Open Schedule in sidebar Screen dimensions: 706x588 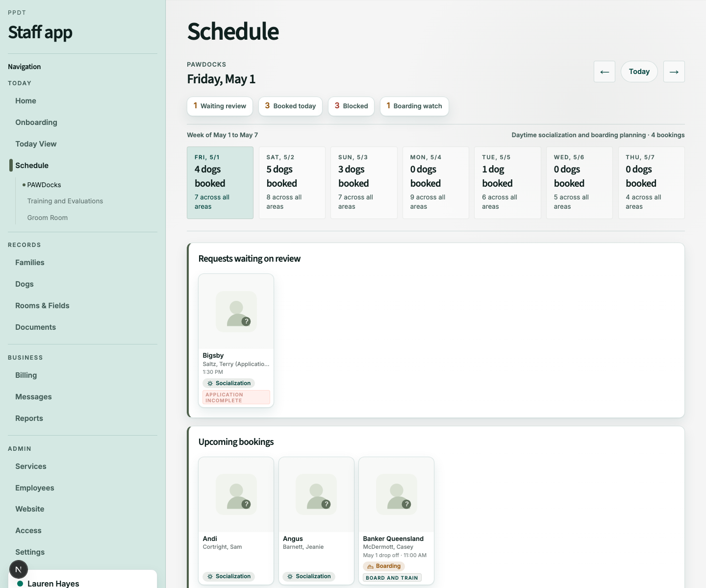pos(32,166)
